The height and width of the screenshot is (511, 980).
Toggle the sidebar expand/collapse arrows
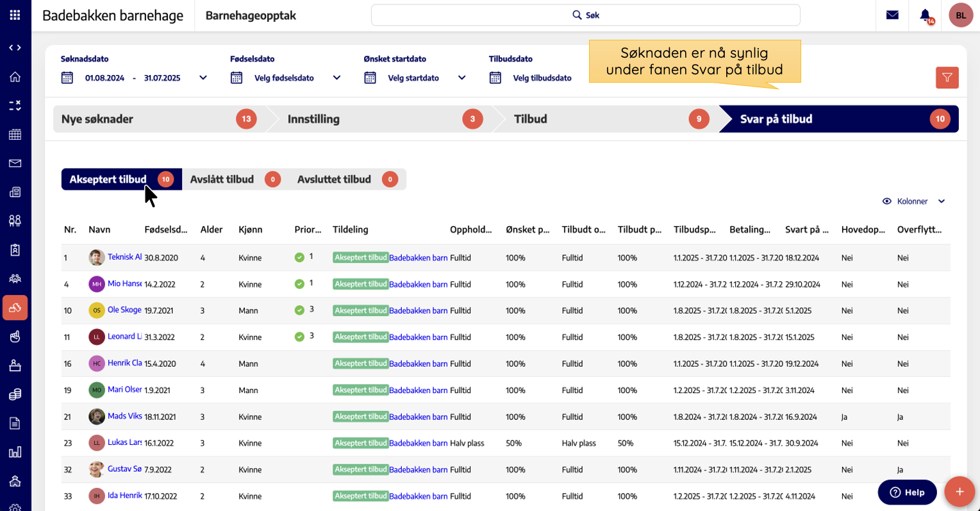[15, 47]
